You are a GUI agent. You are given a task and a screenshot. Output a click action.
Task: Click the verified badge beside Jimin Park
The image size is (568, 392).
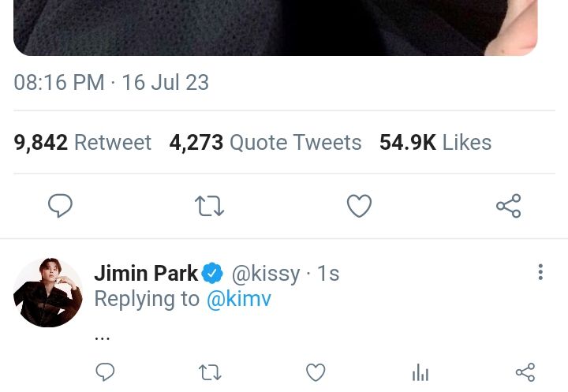tap(212, 274)
